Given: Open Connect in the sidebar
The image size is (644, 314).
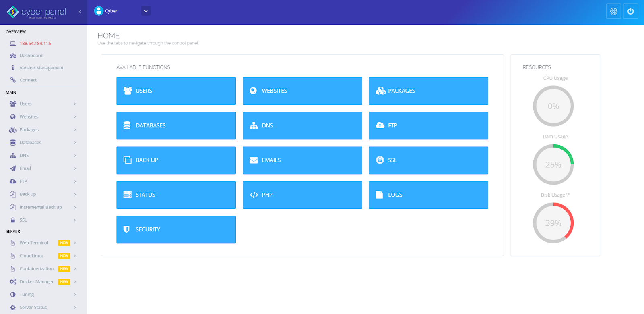Looking at the screenshot, I should [28, 80].
